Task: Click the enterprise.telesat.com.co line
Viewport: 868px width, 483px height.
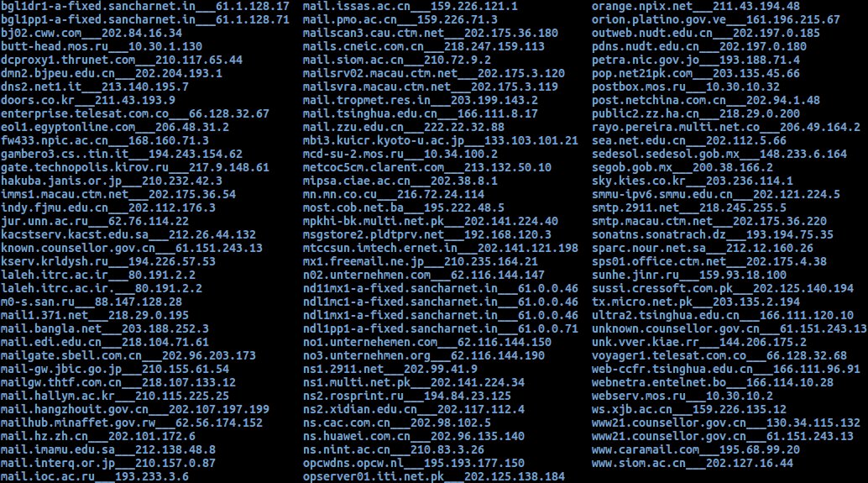Action: [x=135, y=113]
